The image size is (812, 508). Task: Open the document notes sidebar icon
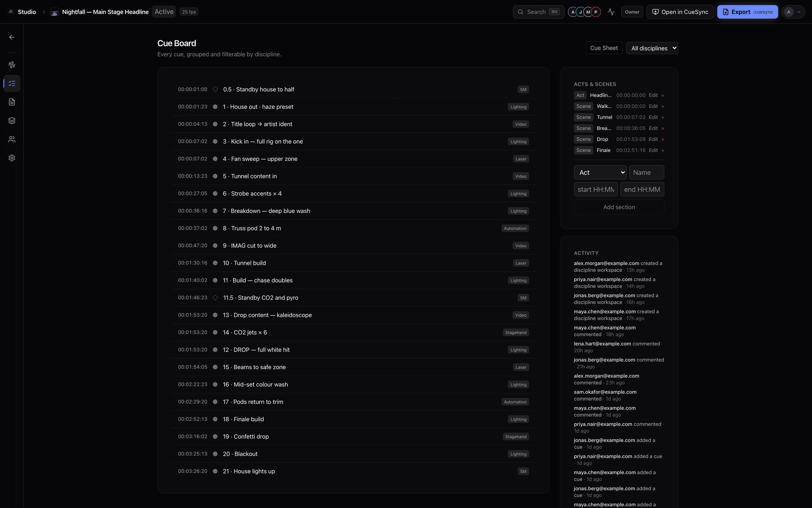tap(12, 102)
